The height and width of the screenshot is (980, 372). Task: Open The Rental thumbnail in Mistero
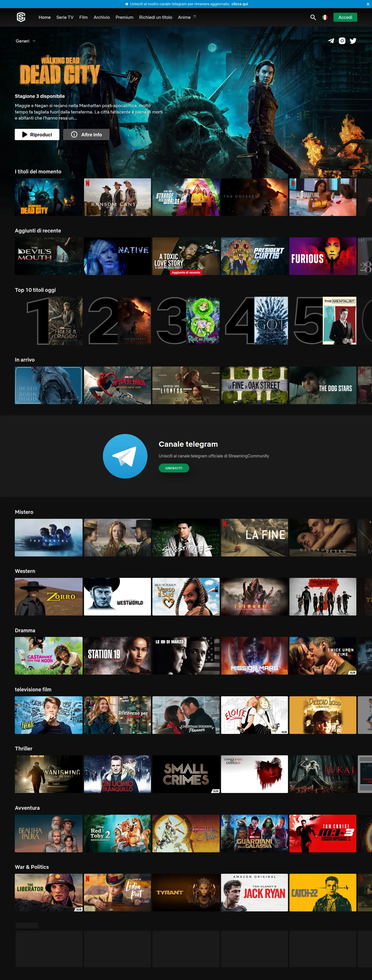point(48,537)
